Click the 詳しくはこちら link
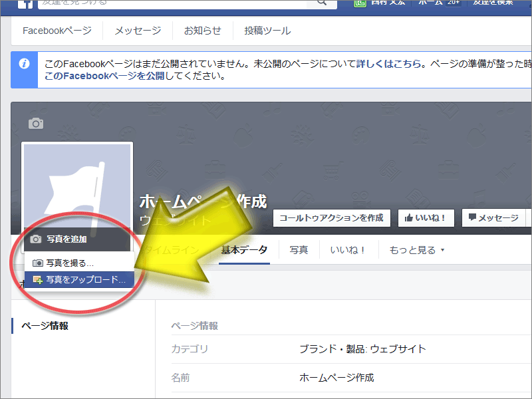532x399 pixels. [389, 64]
